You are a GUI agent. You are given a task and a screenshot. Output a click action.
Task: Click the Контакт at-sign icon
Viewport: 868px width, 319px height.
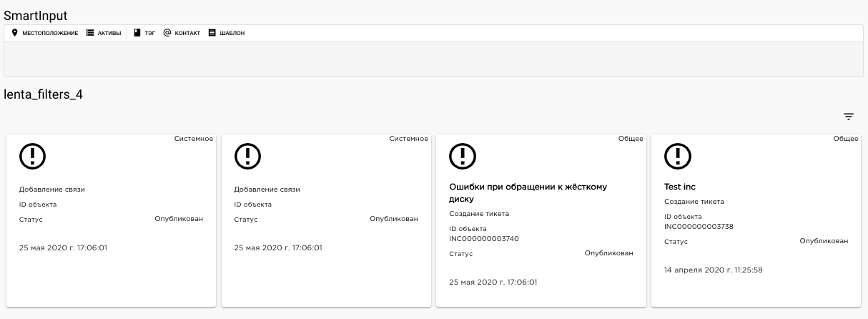(x=167, y=33)
